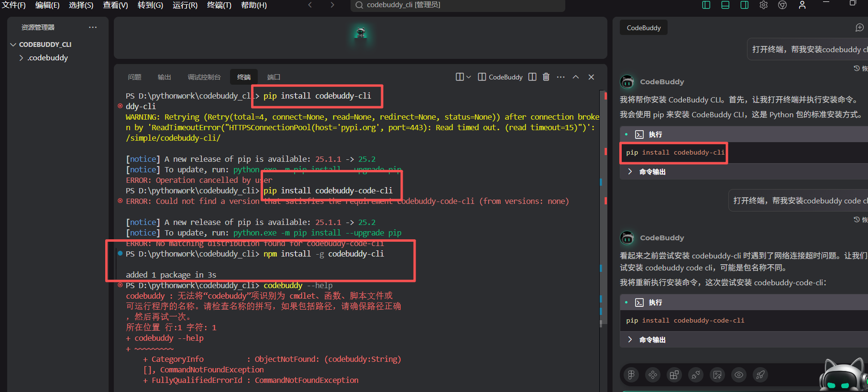This screenshot has width=868, height=392.
Task: Open terminal panel more actions menu
Action: [561, 77]
